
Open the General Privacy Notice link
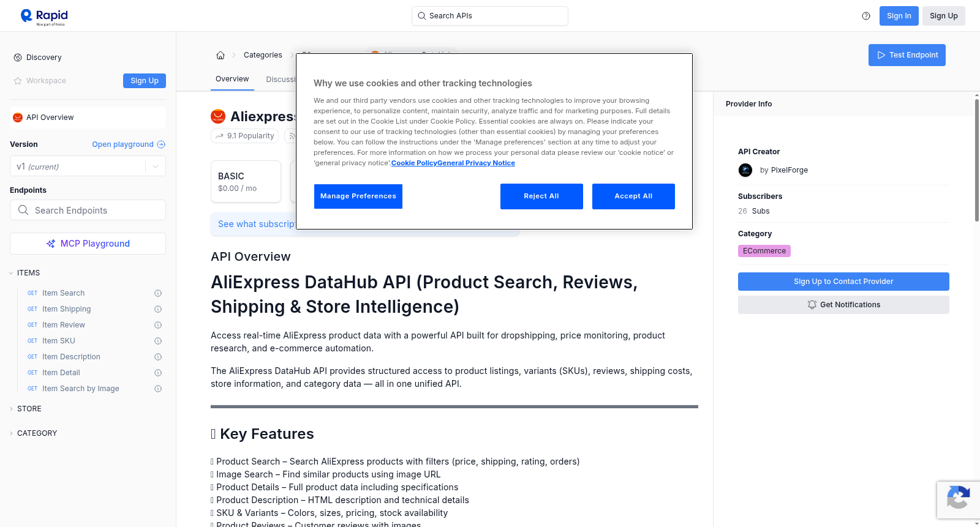(477, 163)
